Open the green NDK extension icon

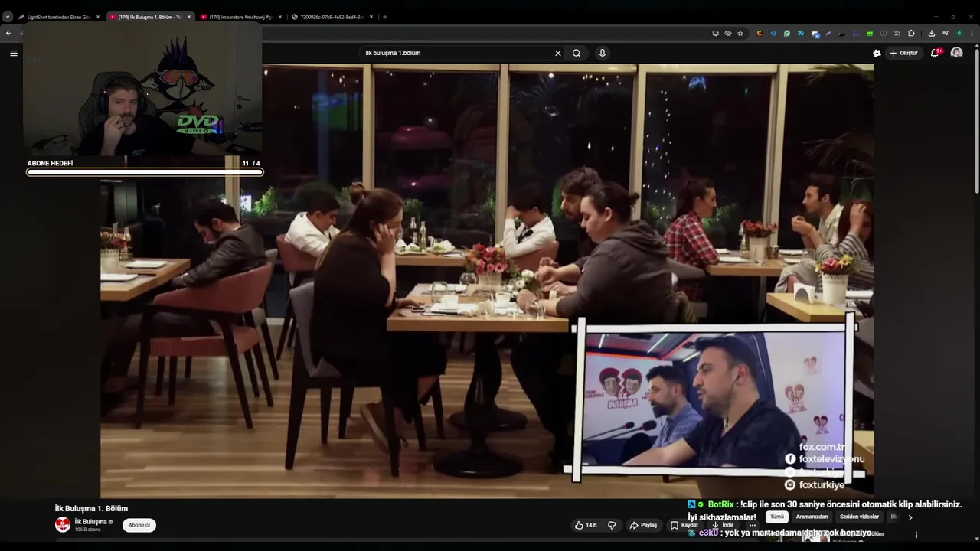click(870, 33)
